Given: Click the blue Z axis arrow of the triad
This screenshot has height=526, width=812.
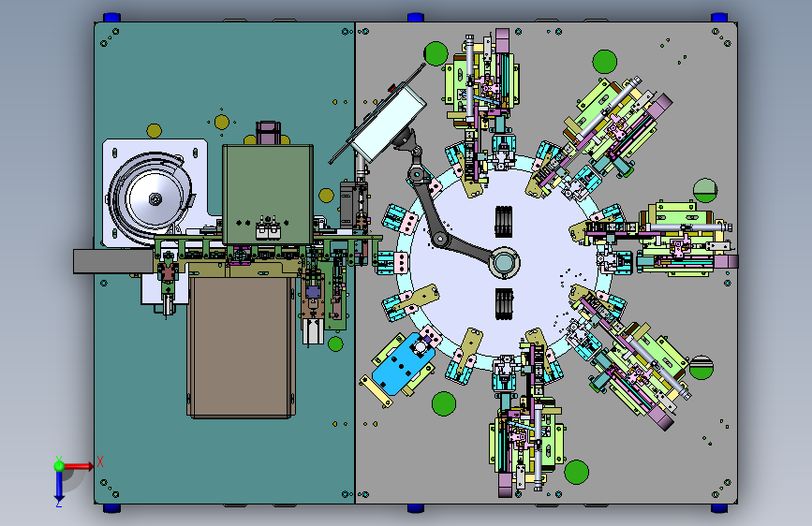Looking at the screenshot, I should (59, 487).
